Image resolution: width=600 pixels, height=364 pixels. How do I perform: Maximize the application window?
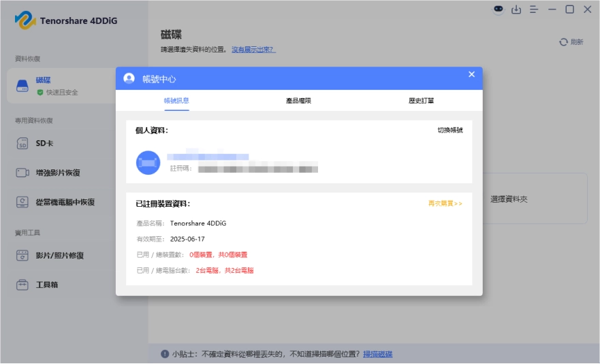click(570, 9)
